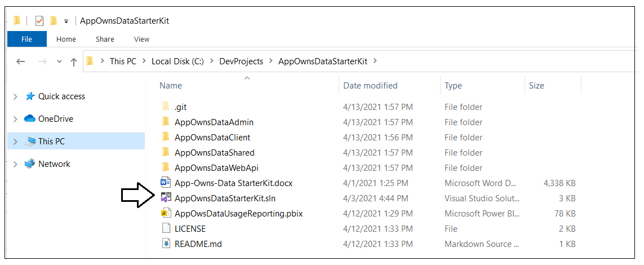Viewport: 644px width, 265px height.
Task: Click AppOwnsDataStarterKit breadcrumb in address bar
Action: point(322,61)
